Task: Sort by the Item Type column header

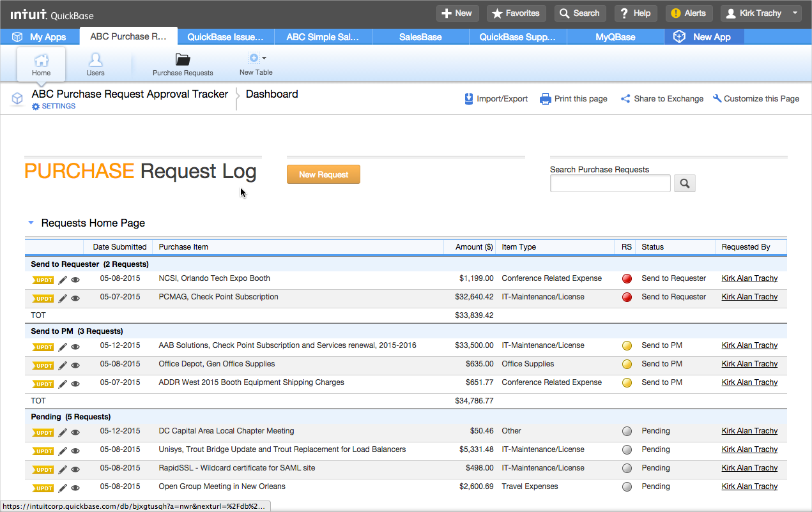Action: tap(519, 247)
